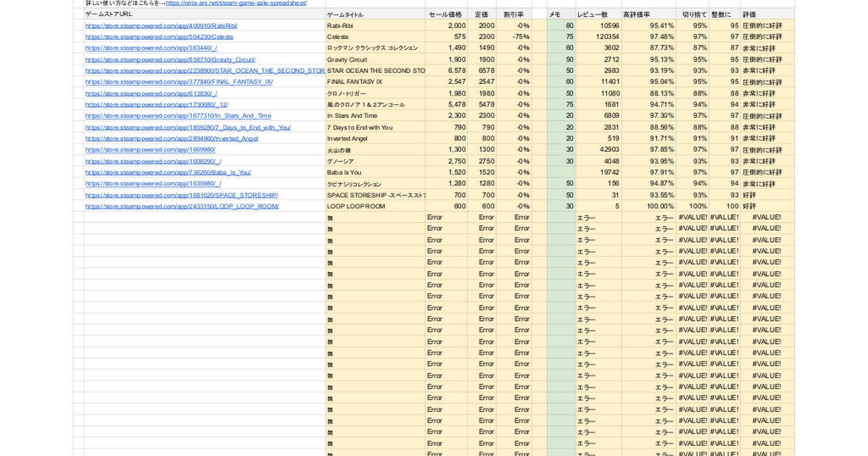This screenshot has height=456, width=868.
Task: Click the Celeste Steam store URL
Action: [x=159, y=37]
